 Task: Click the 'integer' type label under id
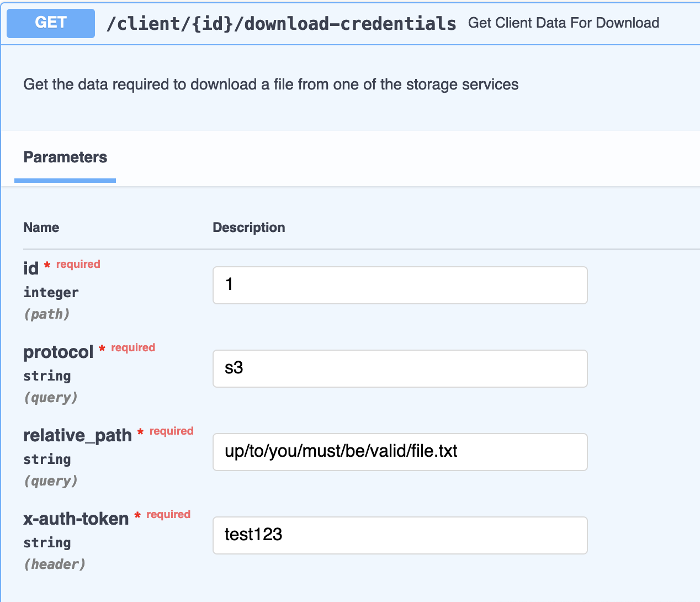(51, 292)
